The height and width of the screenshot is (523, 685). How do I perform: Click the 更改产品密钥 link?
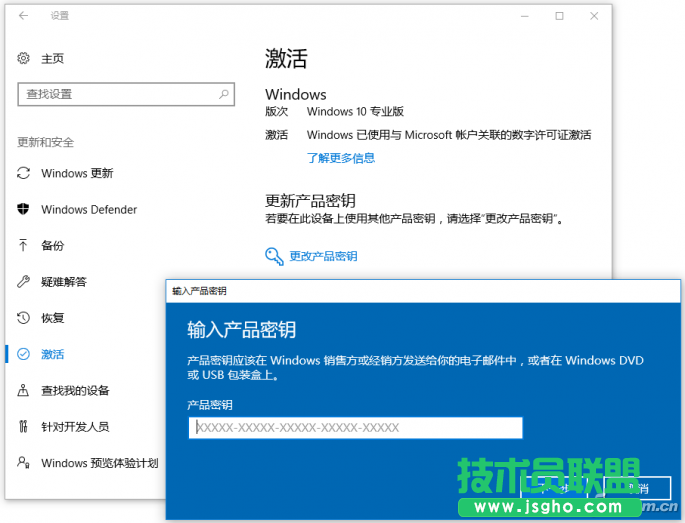[x=323, y=256]
